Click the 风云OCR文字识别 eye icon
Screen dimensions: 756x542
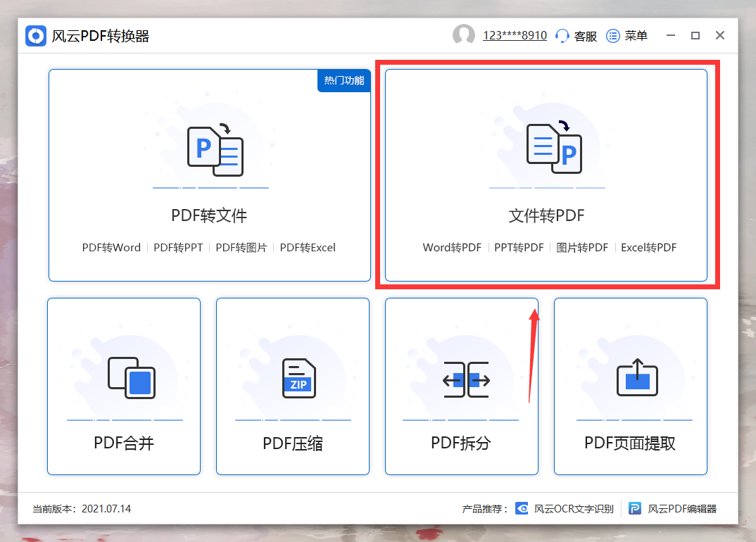(x=522, y=508)
